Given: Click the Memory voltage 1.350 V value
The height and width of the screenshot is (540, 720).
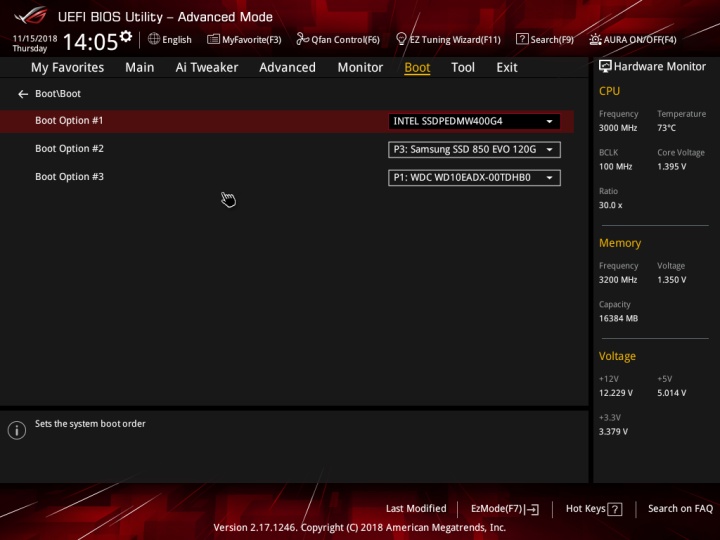Looking at the screenshot, I should (671, 280).
